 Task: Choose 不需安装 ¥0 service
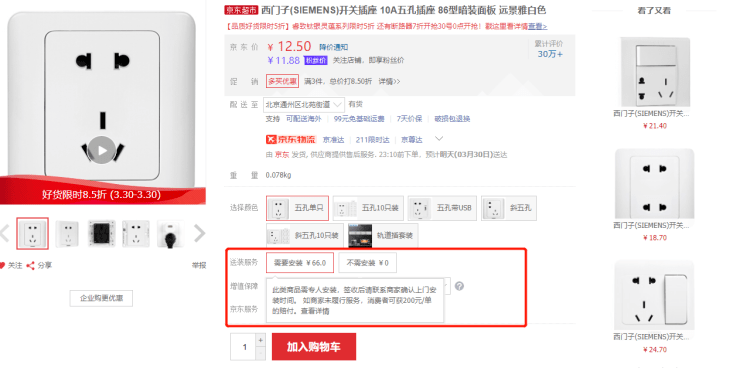[x=367, y=263]
